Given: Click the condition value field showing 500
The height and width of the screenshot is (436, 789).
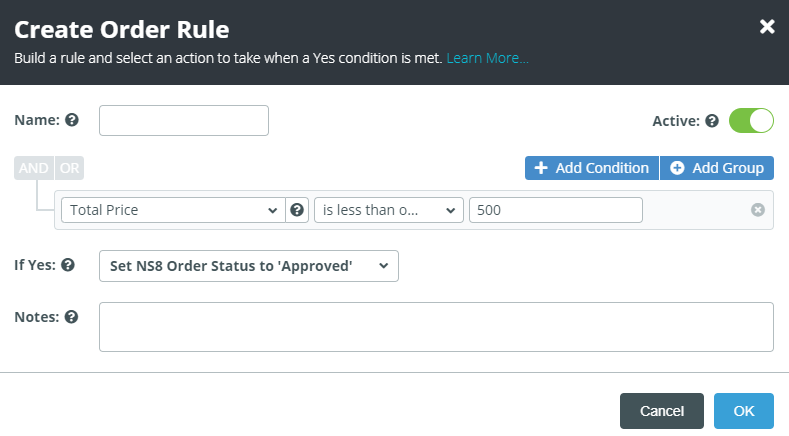Looking at the screenshot, I should click(x=555, y=210).
